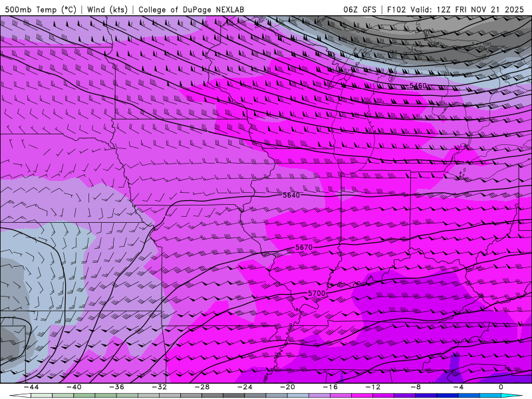Image resolution: width=532 pixels, height=399 pixels.
Task: Click the -44 color scale label
Action: pyautogui.click(x=31, y=387)
